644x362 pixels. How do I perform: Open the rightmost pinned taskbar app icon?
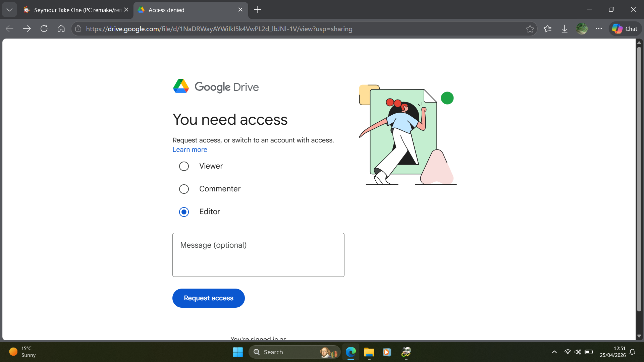pyautogui.click(x=406, y=352)
